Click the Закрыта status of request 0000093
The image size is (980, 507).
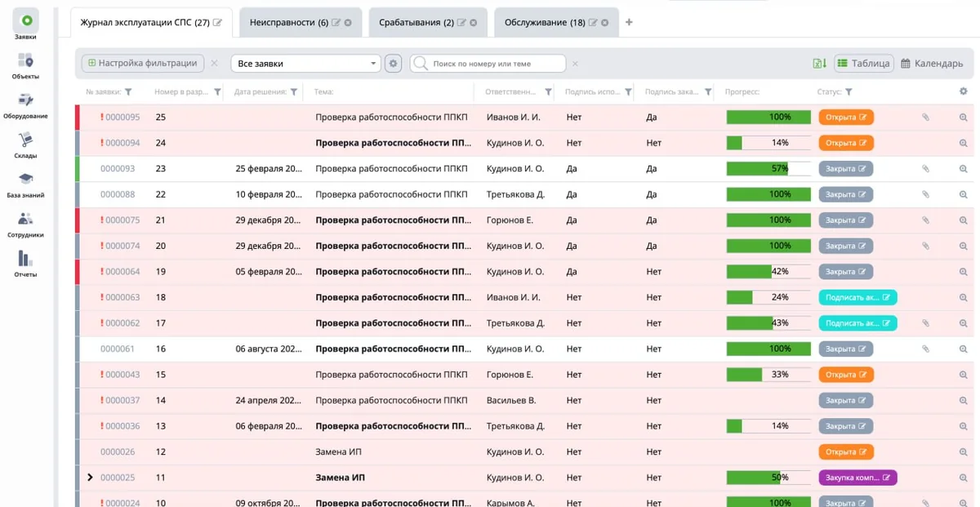point(846,169)
